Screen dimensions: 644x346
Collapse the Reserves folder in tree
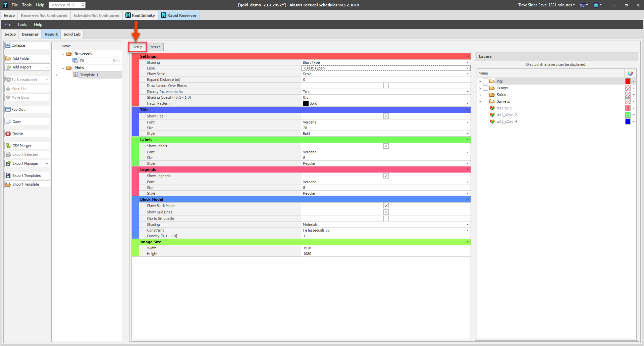pyautogui.click(x=63, y=54)
